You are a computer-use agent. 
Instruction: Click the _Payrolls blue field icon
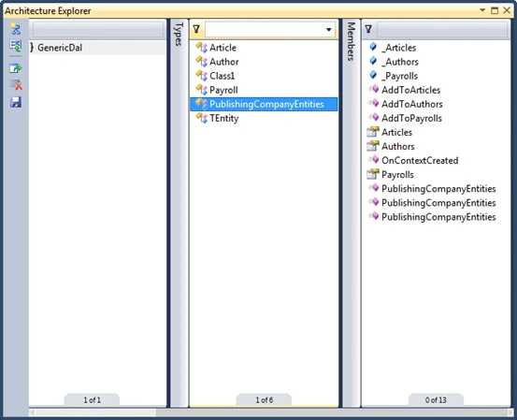[x=373, y=75]
